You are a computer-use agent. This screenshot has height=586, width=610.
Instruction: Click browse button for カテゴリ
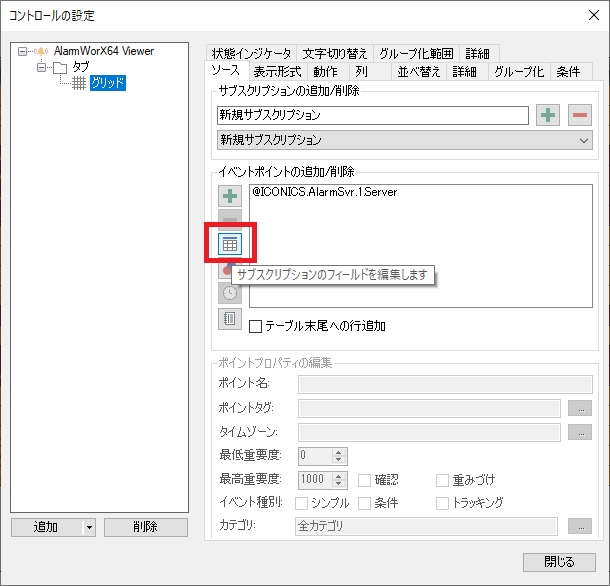click(580, 526)
